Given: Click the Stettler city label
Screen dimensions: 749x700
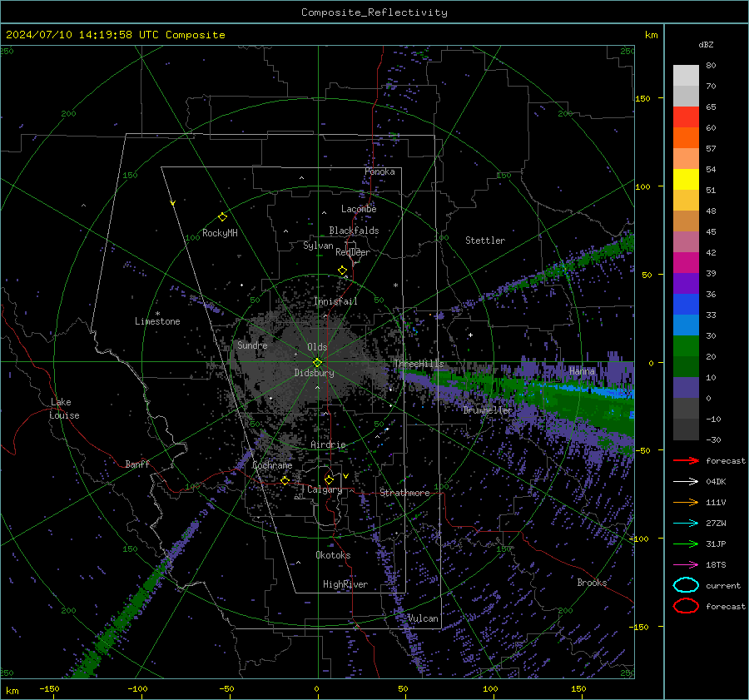Looking at the screenshot, I should pyautogui.click(x=485, y=241).
